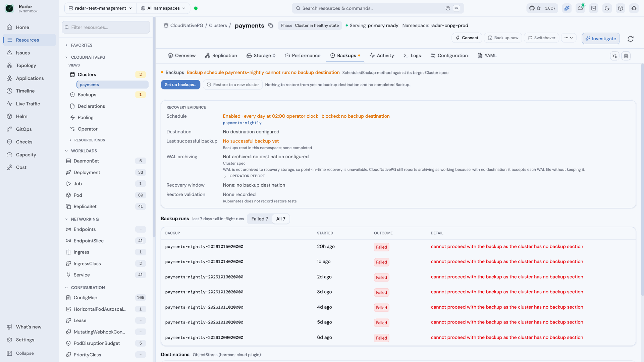
Task: Copy the payments cluster name
Action: coord(271,25)
